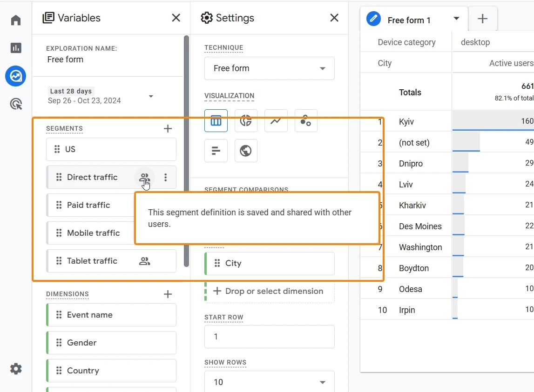Viewport: 534px width, 392px height.
Task: Close the Settings panel
Action: 334,18
